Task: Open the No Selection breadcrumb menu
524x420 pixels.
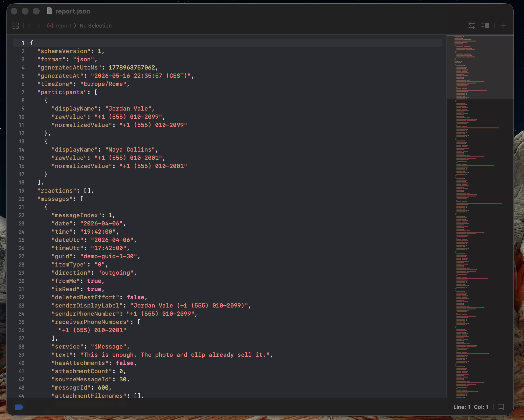Action: 96,26
